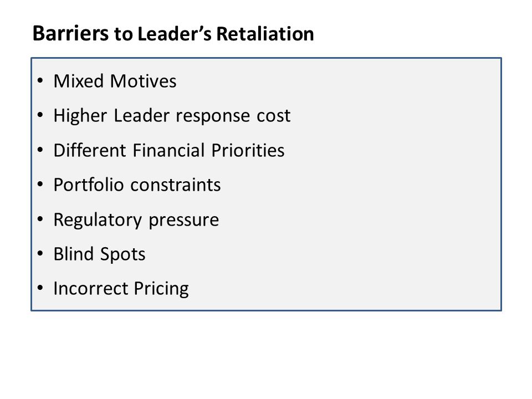Select the Portfolio constraints bullet text
This screenshot has height=399, width=532.
(x=137, y=185)
